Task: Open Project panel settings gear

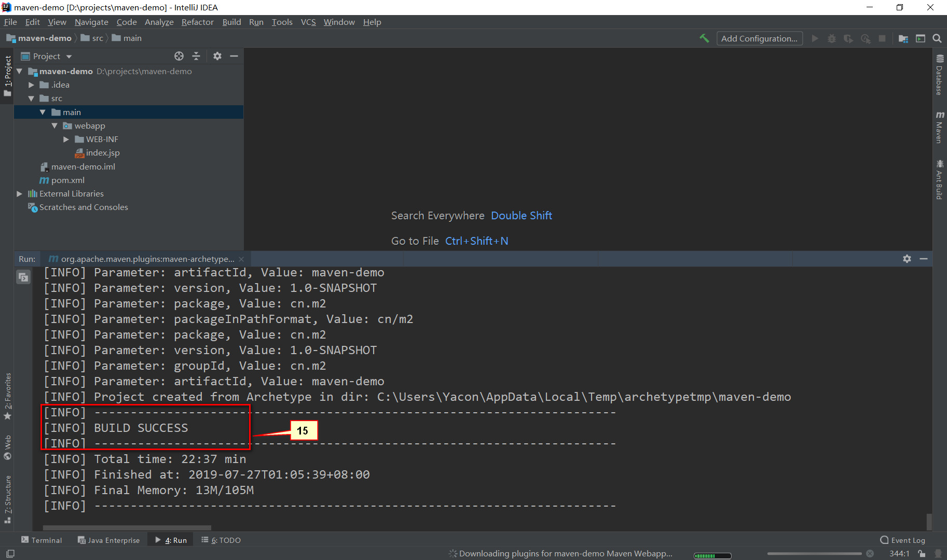Action: point(217,56)
